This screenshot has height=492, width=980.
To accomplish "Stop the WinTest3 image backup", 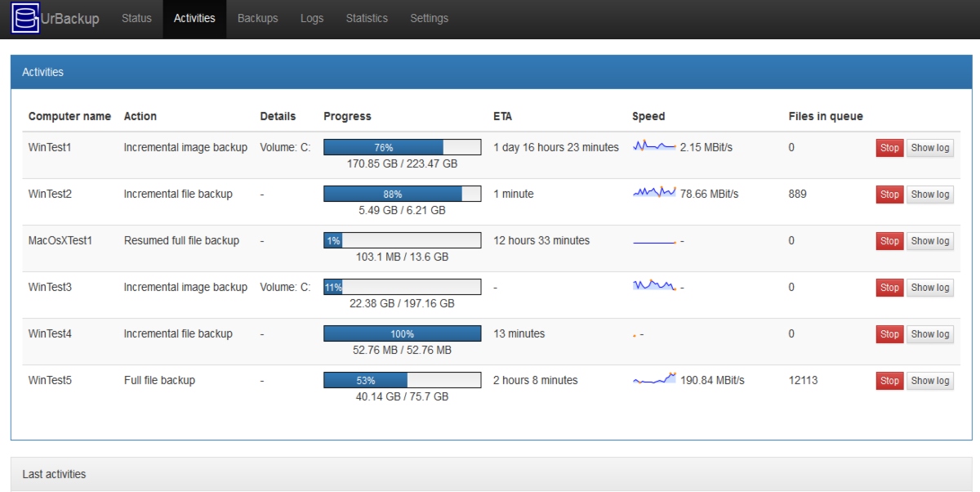I will pos(889,288).
